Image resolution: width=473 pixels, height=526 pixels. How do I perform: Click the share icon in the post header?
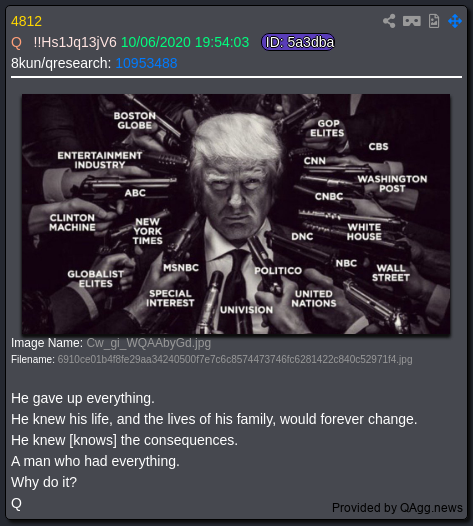[x=389, y=21]
